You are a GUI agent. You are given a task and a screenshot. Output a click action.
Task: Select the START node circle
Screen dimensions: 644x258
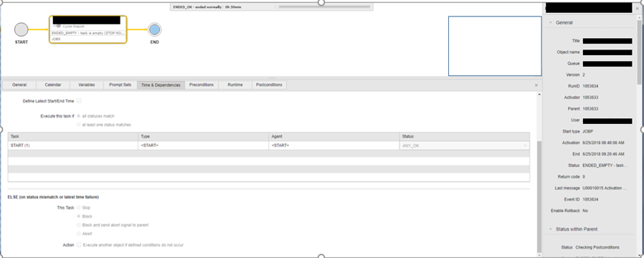point(22,29)
